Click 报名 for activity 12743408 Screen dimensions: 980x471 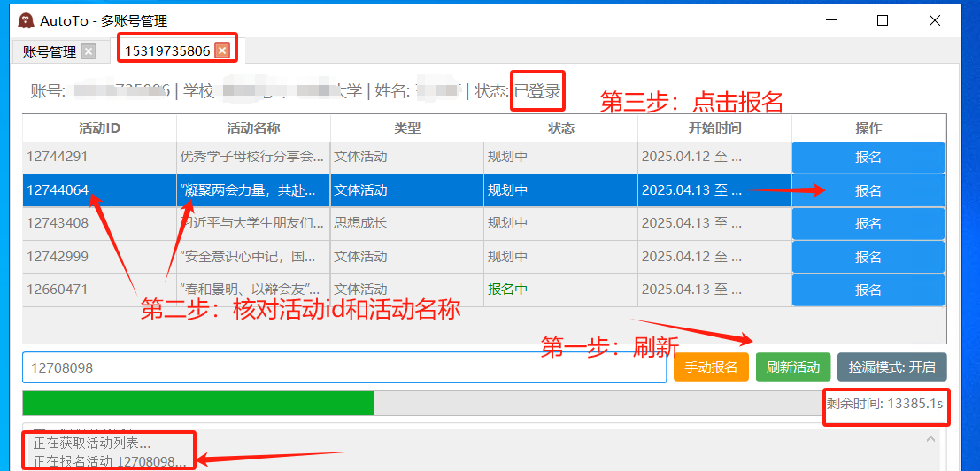point(868,223)
